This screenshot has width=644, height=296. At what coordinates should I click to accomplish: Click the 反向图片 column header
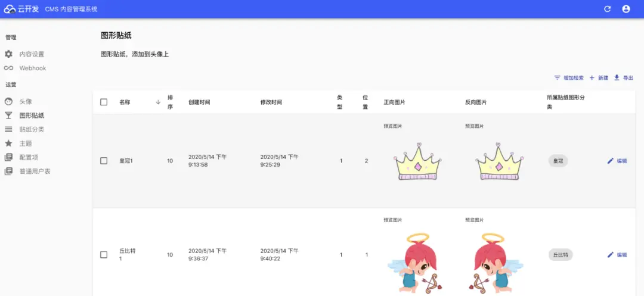476,102
